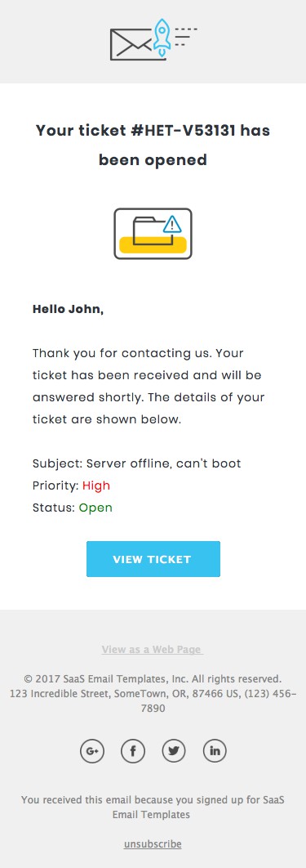Click the warning triangle on the folder illustration
The image size is (306, 868).
tap(173, 225)
